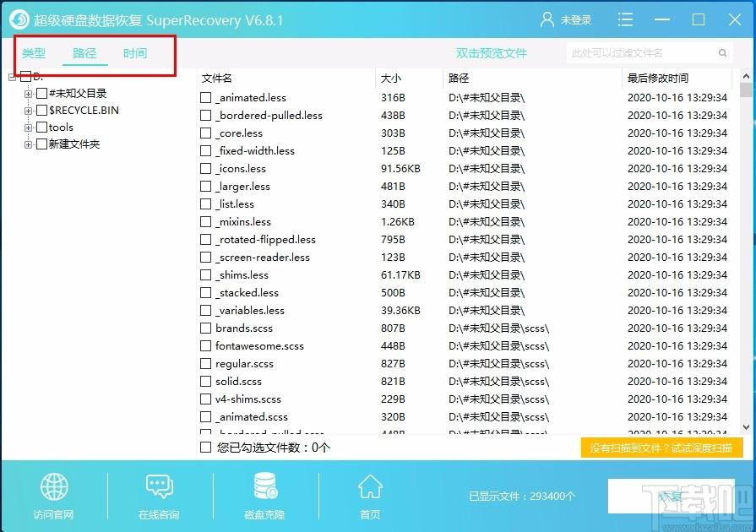Click the SuperRecovery app logo icon

tap(19, 19)
